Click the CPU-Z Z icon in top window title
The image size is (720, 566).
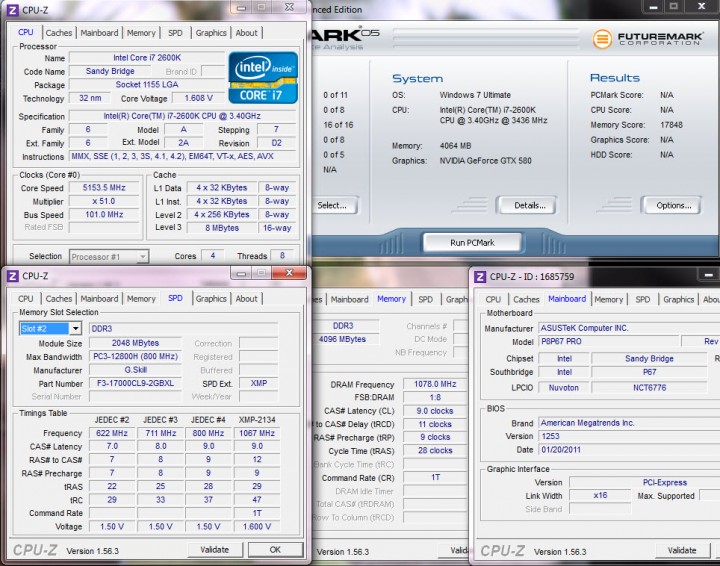point(13,10)
